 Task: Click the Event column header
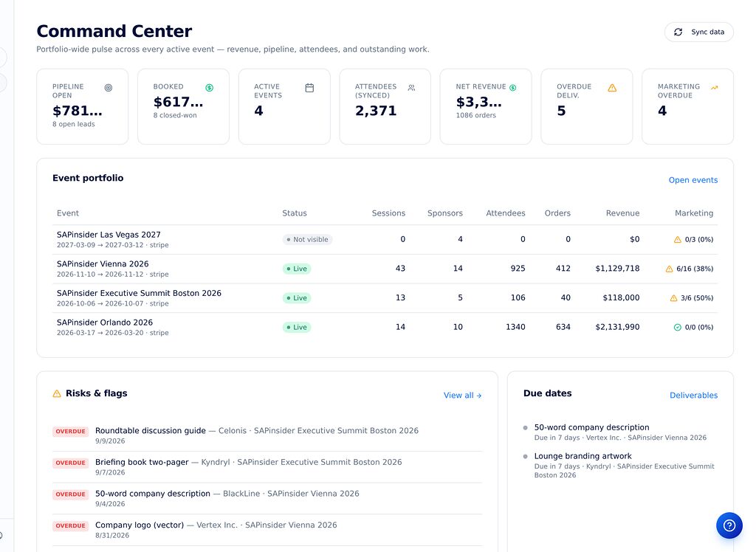coord(67,213)
